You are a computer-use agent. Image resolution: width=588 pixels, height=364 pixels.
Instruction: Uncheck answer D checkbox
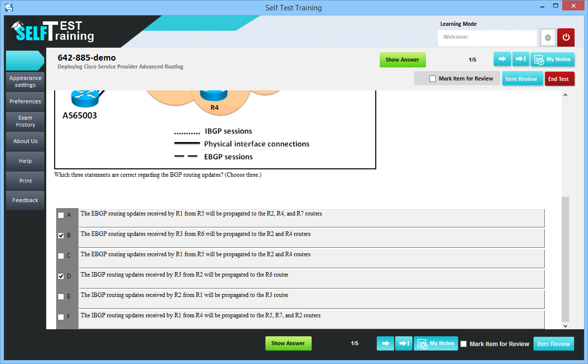click(61, 277)
